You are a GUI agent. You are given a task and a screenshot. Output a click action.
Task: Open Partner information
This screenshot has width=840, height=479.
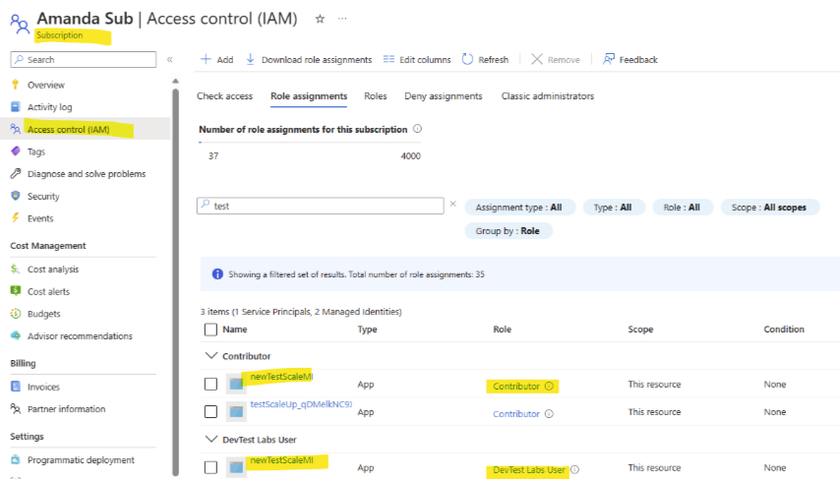[x=66, y=409]
